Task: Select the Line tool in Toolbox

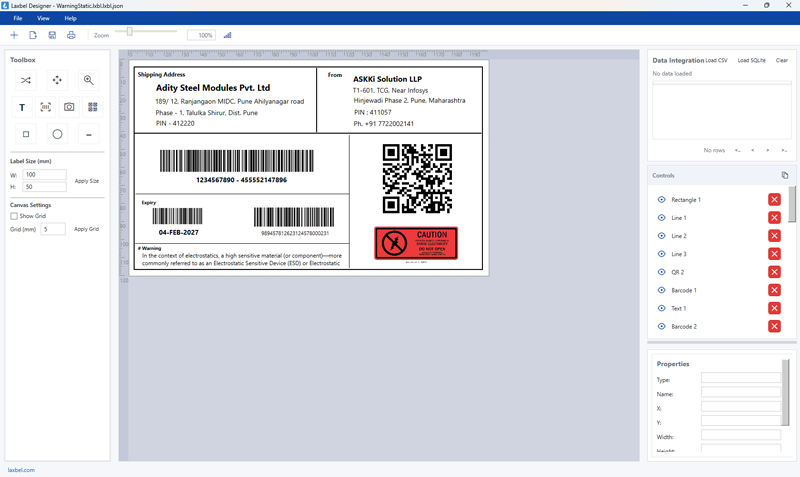Action: (89, 134)
